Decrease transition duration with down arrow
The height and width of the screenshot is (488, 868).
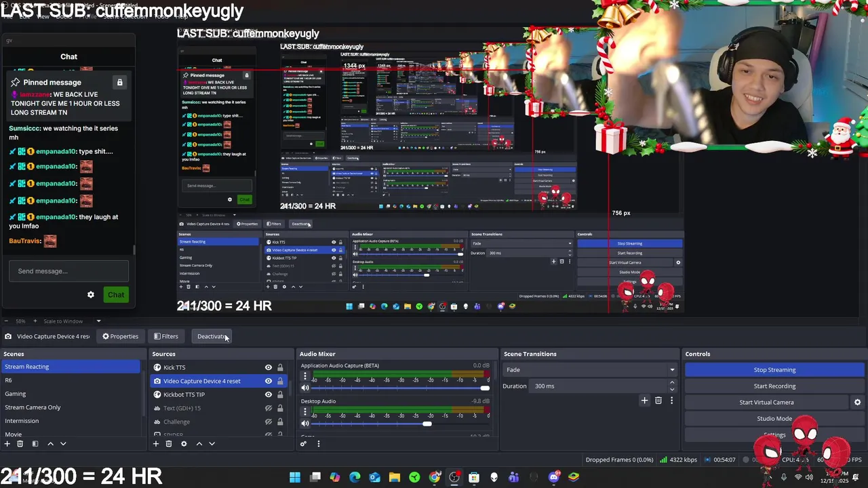coord(672,389)
